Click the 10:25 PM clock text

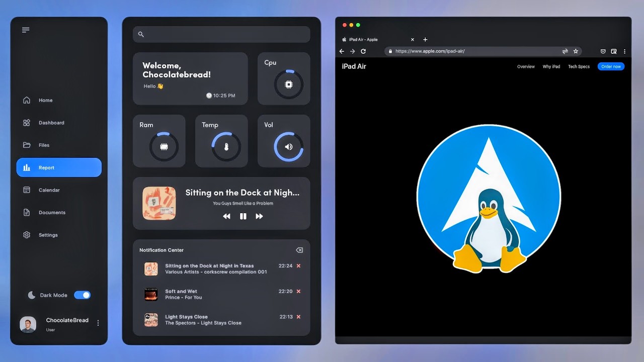(x=224, y=96)
